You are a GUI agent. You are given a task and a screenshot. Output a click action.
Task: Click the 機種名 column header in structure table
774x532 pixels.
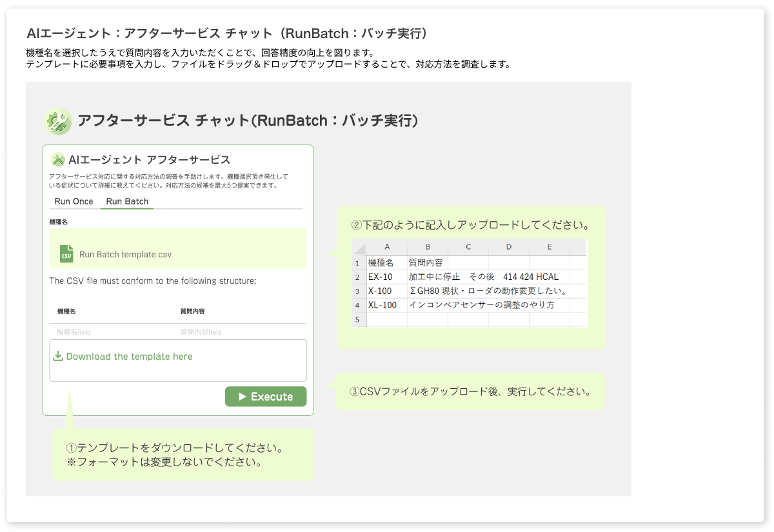pyautogui.click(x=66, y=311)
